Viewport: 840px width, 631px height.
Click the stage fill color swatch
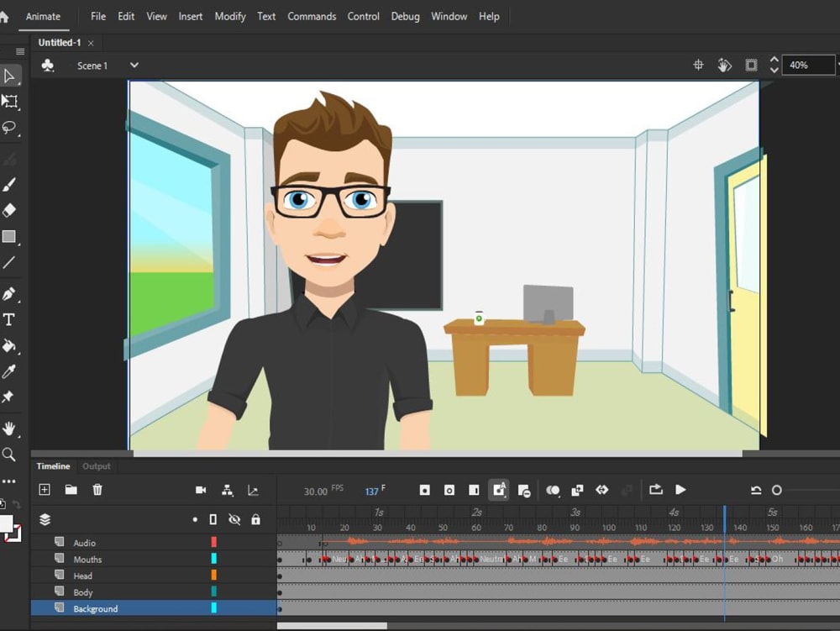tap(6, 523)
